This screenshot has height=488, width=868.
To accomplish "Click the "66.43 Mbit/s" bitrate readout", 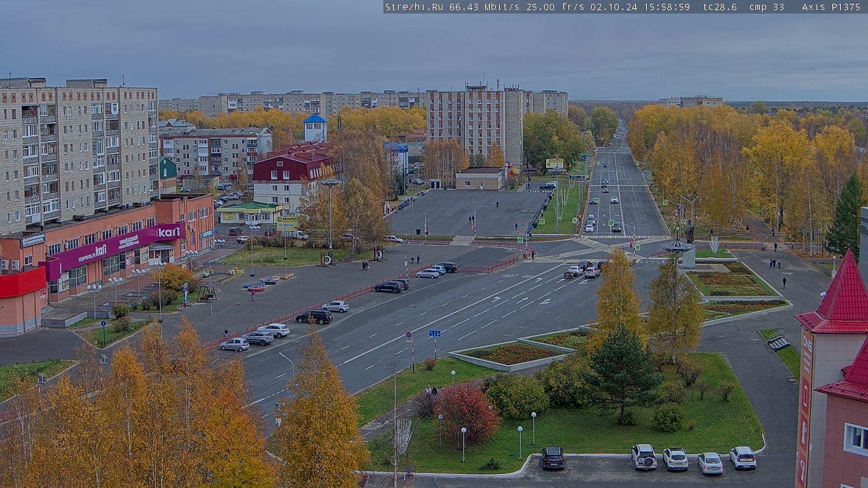I will (485, 7).
